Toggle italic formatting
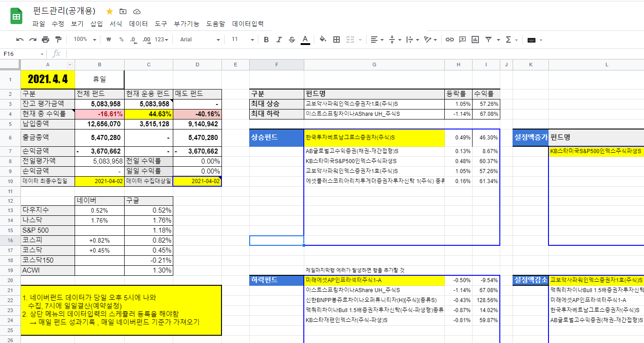 279,40
